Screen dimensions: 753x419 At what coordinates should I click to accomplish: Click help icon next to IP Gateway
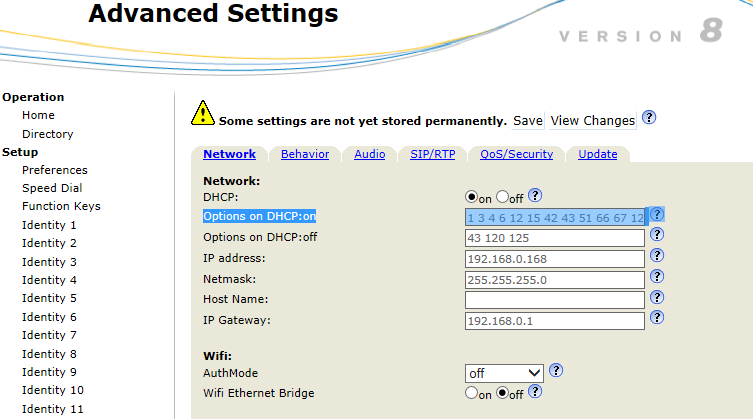click(x=657, y=318)
